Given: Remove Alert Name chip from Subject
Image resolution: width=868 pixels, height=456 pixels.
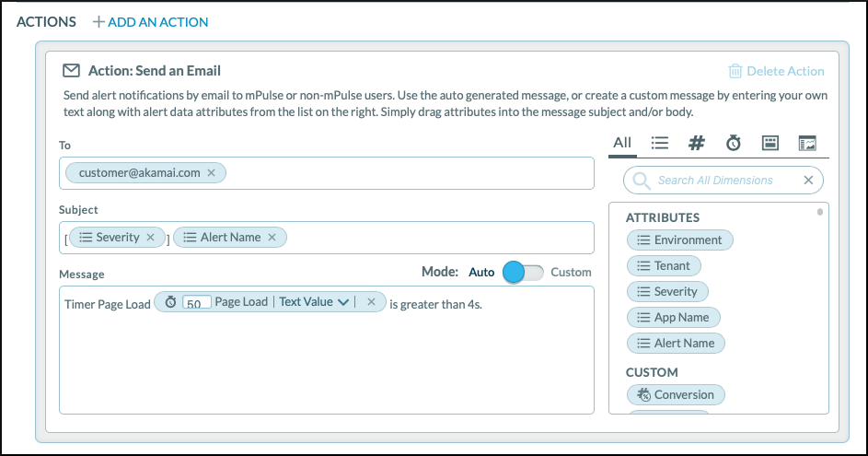Looking at the screenshot, I should point(272,237).
